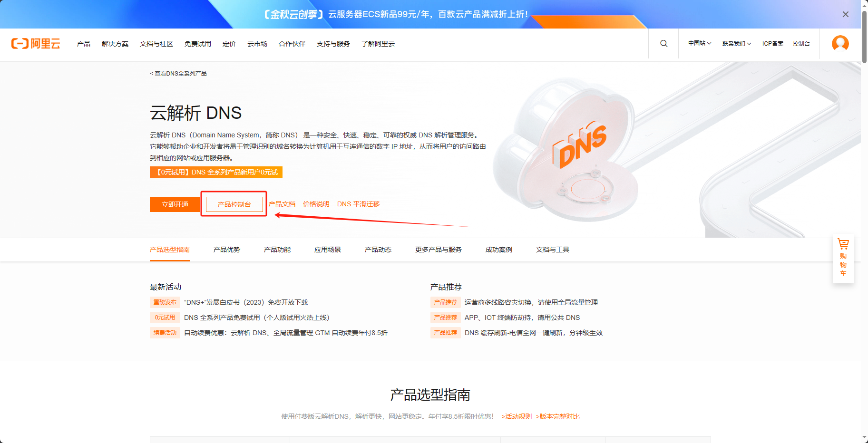
Task: Open the 支持与服务 menu item
Action: tap(333, 44)
